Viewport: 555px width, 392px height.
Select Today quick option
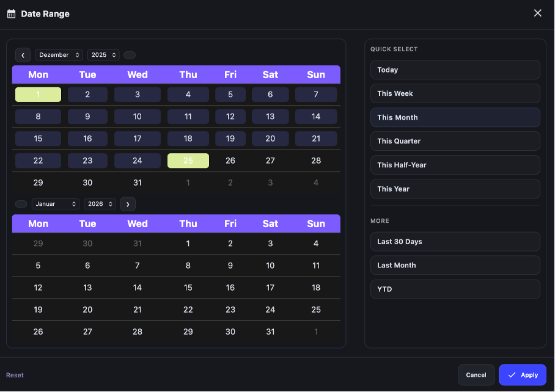[x=455, y=70]
